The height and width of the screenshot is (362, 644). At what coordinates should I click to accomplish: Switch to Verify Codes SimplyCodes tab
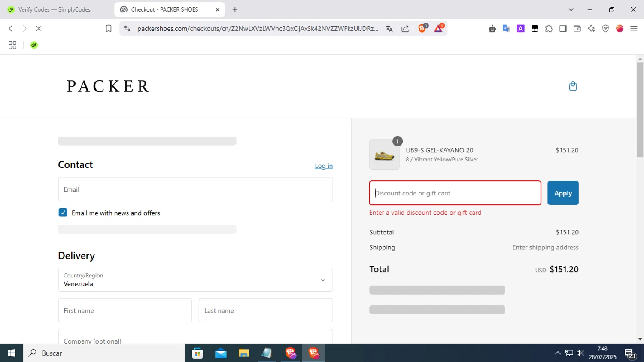[x=55, y=9]
